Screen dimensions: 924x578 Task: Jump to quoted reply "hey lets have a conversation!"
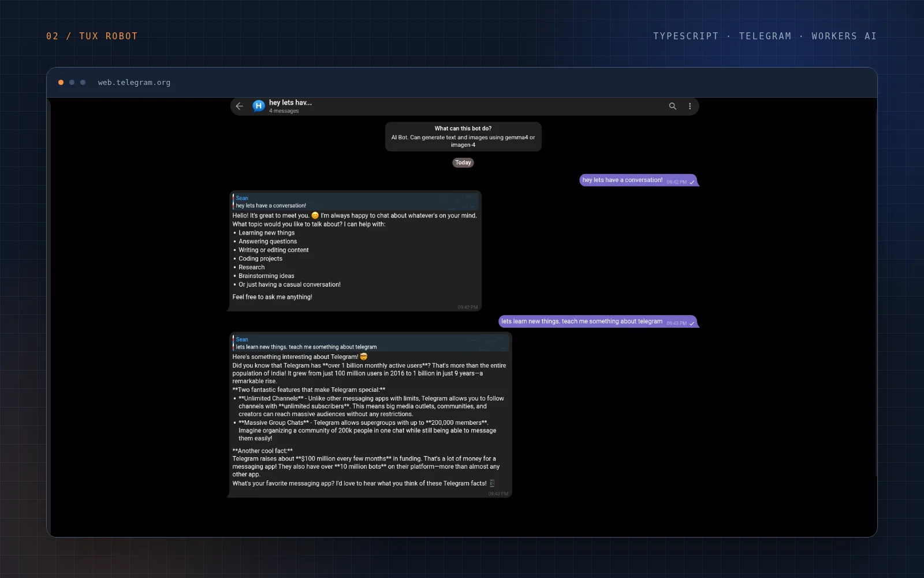pos(356,202)
